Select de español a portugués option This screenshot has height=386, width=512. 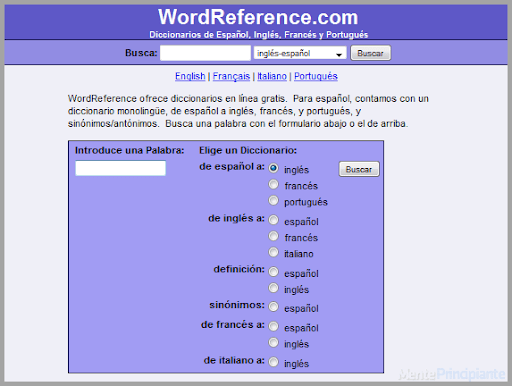pos(273,200)
